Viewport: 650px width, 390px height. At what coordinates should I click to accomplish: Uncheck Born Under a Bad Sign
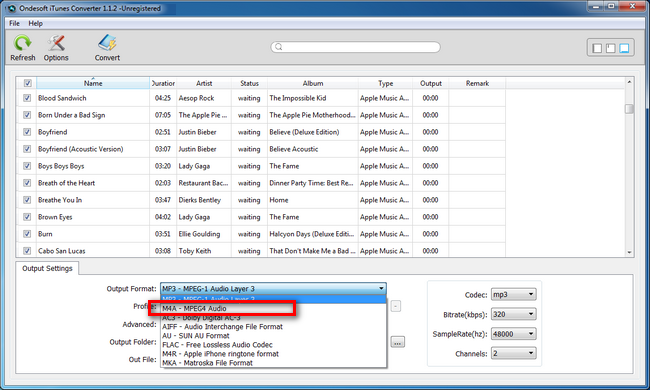click(27, 115)
